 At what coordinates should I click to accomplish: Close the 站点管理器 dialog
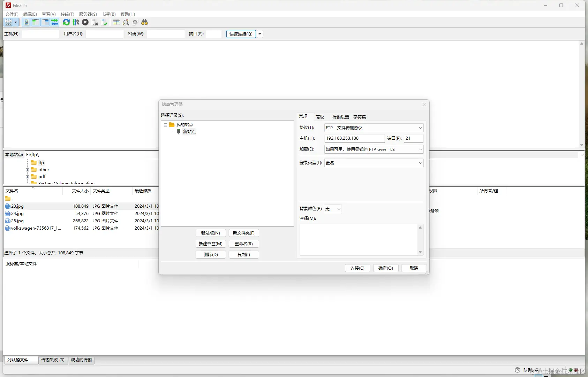pos(424,105)
